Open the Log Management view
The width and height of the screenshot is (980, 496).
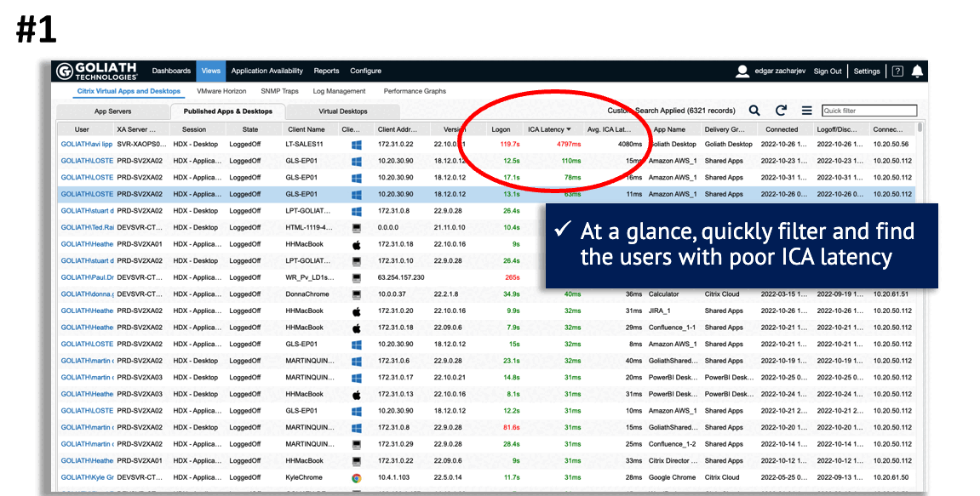pos(339,91)
